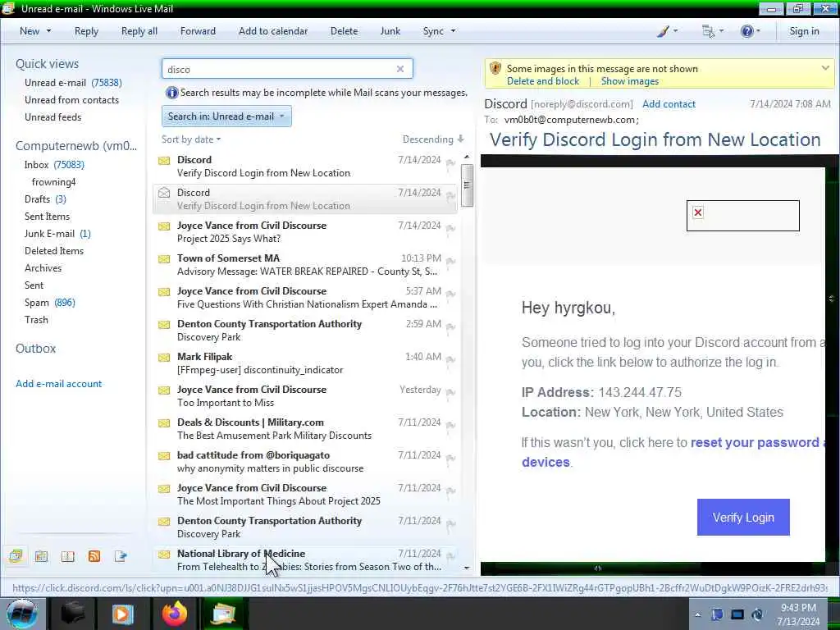This screenshot has width=840, height=630.
Task: Open the Help question mark icon
Action: click(746, 31)
